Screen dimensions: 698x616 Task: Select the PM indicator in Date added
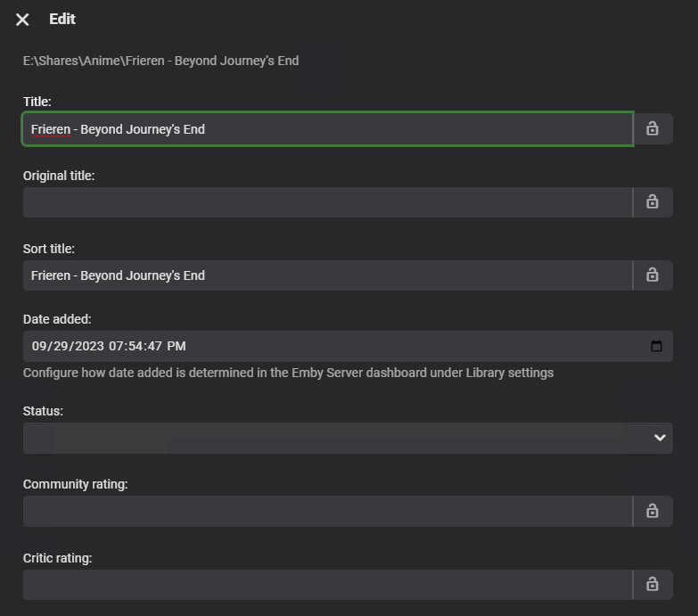(177, 346)
